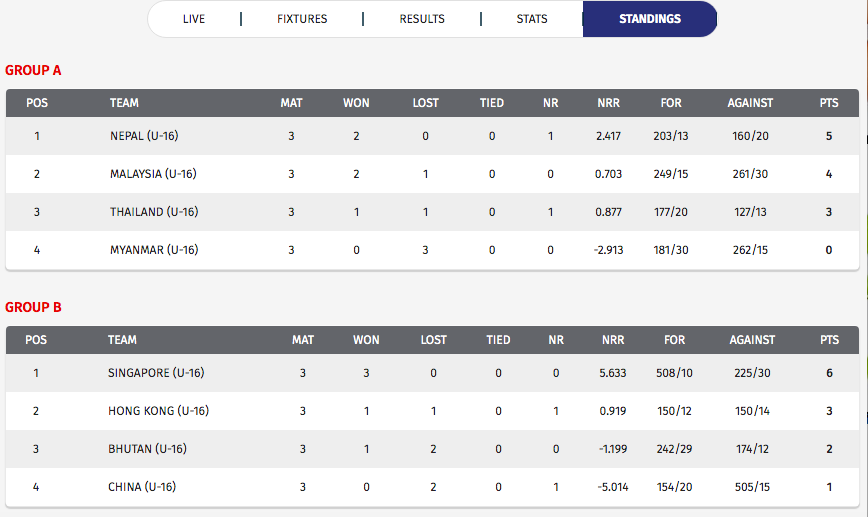Select the RESULTS tab
Image resolution: width=868 pixels, height=517 pixels.
point(422,19)
